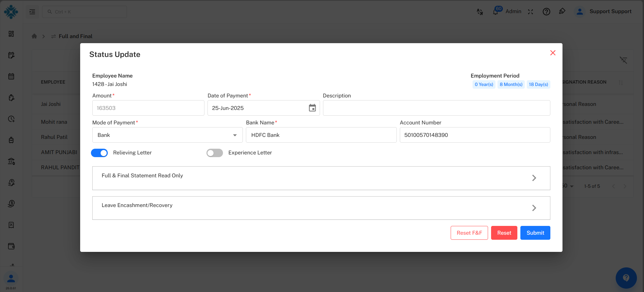Open the percent receipt icon in sidebar
The width and height of the screenshot is (644, 292).
pyautogui.click(x=11, y=225)
